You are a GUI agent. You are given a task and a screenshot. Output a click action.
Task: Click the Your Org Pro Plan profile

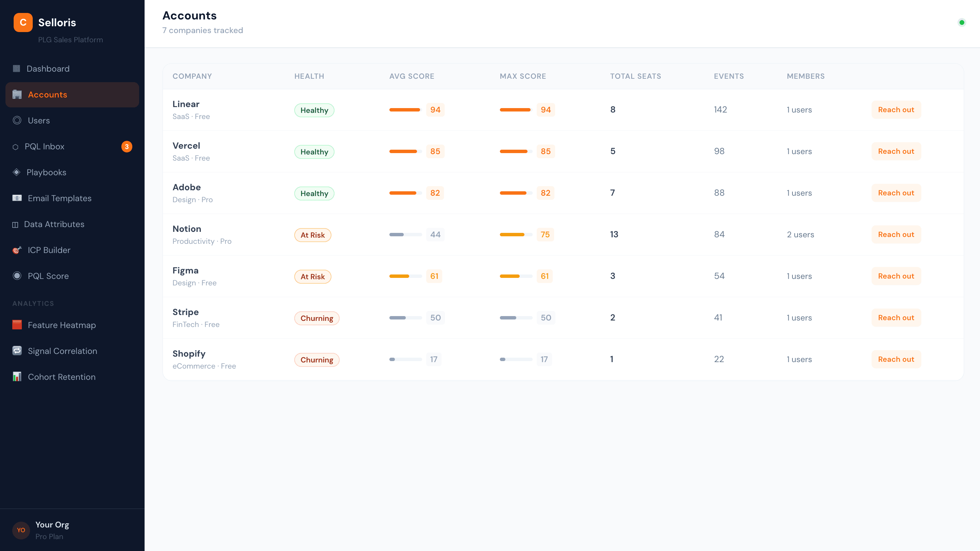72,530
